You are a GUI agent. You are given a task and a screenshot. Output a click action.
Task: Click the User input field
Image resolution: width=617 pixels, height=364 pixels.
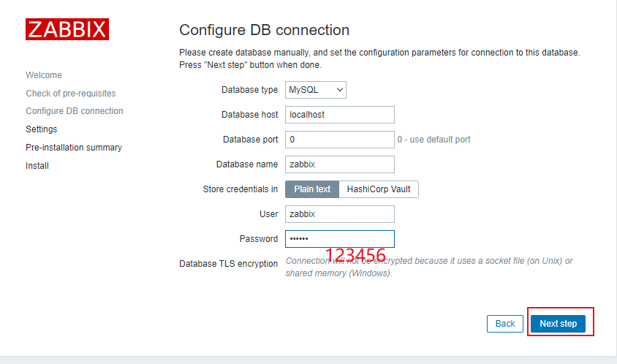(340, 214)
